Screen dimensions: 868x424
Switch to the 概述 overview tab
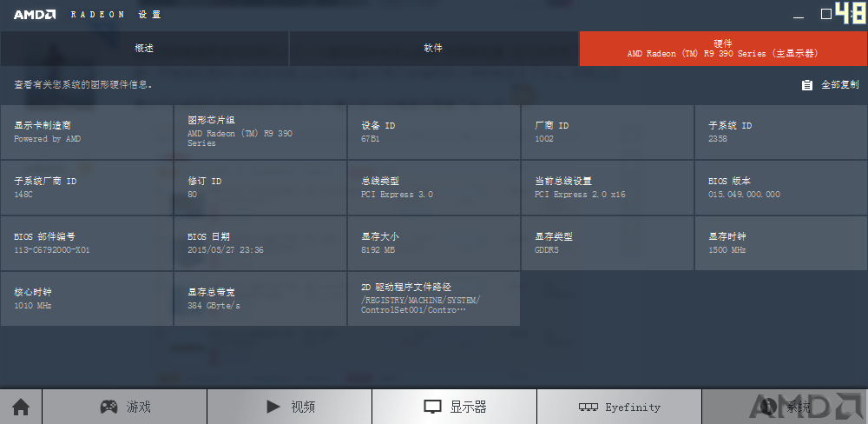(144, 48)
